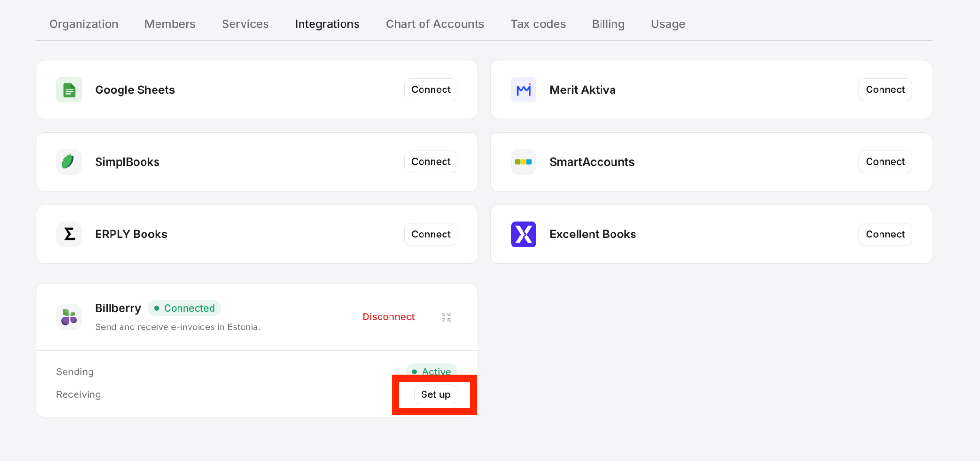Open the Chart of Accounts tab

pyautogui.click(x=435, y=24)
